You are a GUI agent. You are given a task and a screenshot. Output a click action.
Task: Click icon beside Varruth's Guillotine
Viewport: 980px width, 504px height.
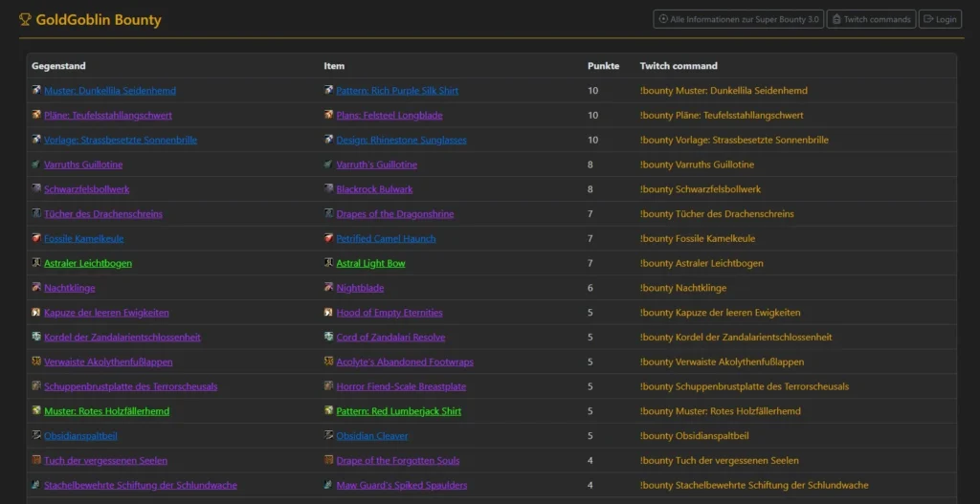pos(329,164)
